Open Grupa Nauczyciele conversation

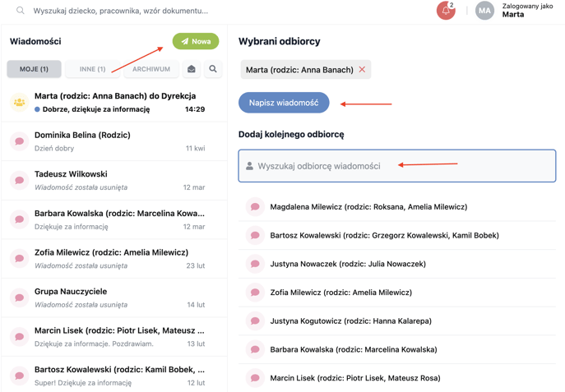[x=114, y=297]
